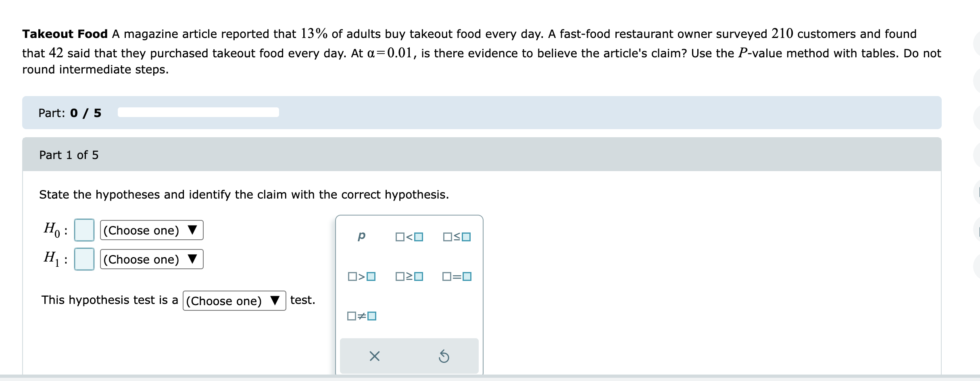
Task: Click inside the empty H1 answer box
Action: (x=84, y=260)
